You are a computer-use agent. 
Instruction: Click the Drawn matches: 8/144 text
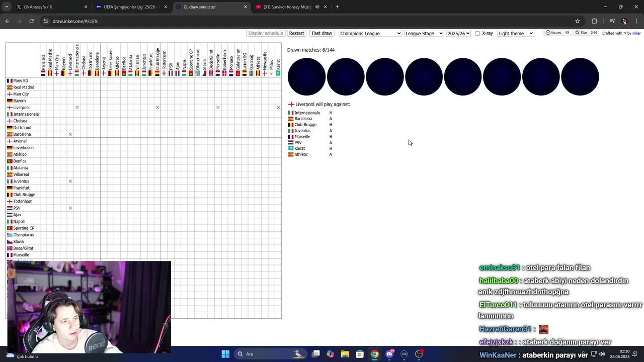pyautogui.click(x=311, y=50)
